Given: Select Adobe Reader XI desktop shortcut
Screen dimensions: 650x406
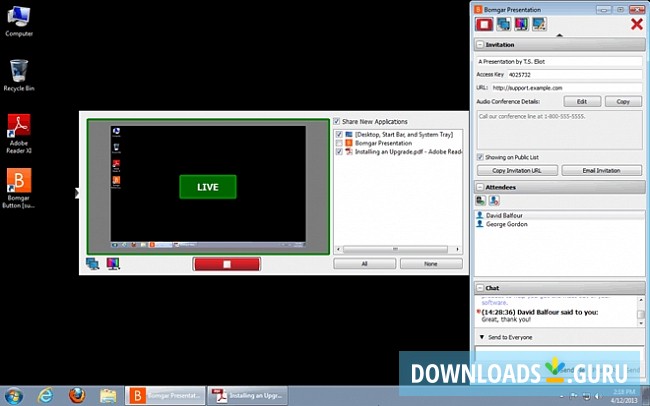Looking at the screenshot, I should [19, 134].
